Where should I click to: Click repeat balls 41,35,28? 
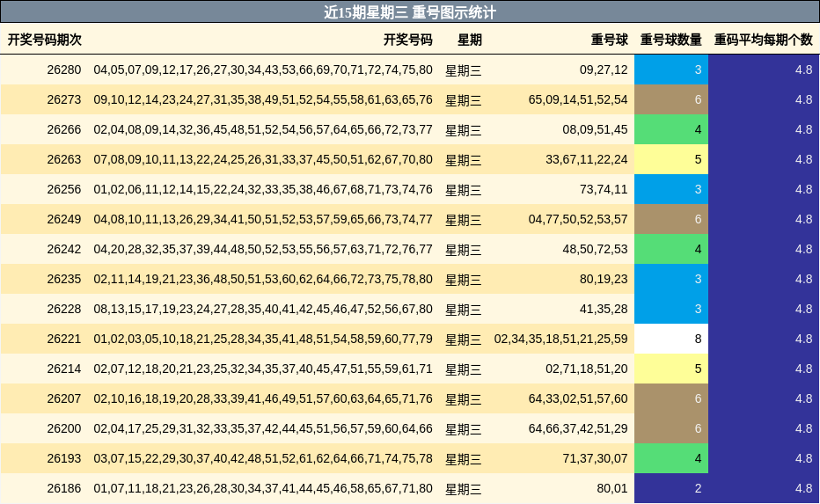(604, 309)
